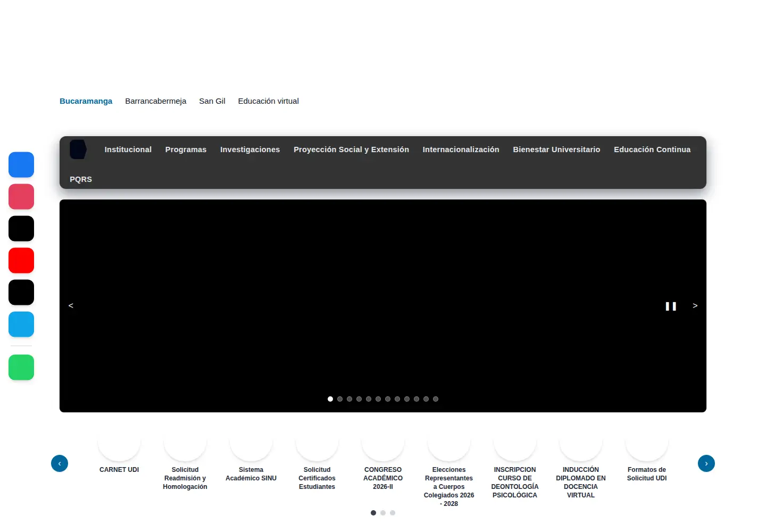Switch to the Barrancabermeja campus

[156, 101]
